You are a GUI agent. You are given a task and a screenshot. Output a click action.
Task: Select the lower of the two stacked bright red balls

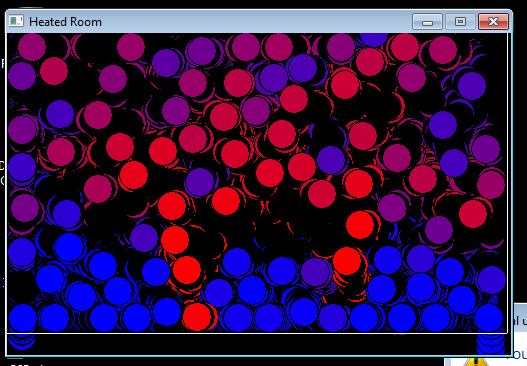click(187, 270)
